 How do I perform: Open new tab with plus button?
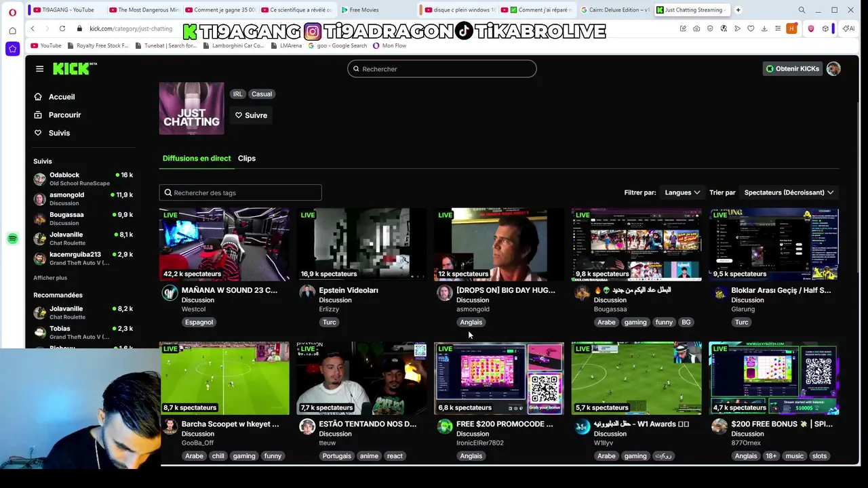(x=738, y=9)
